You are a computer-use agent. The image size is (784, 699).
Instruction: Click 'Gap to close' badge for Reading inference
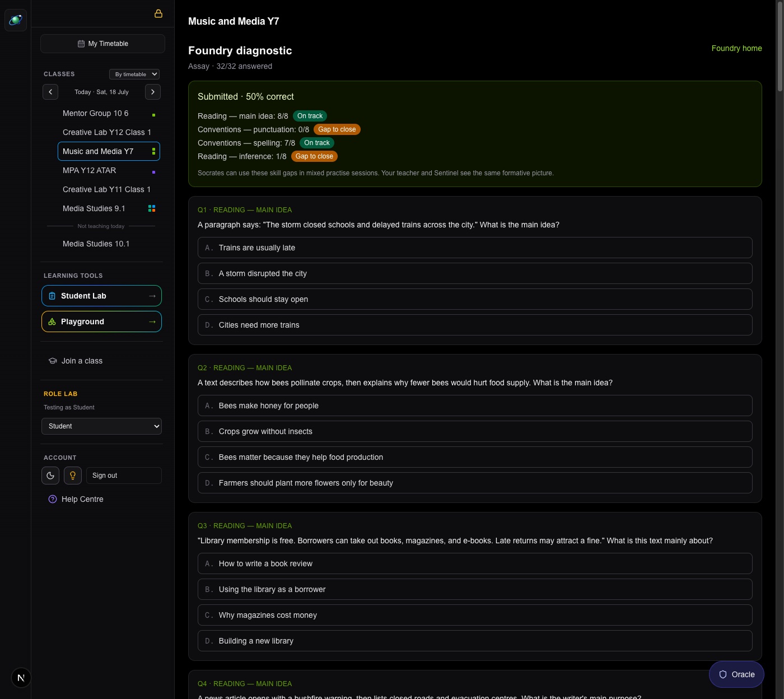pyautogui.click(x=314, y=156)
